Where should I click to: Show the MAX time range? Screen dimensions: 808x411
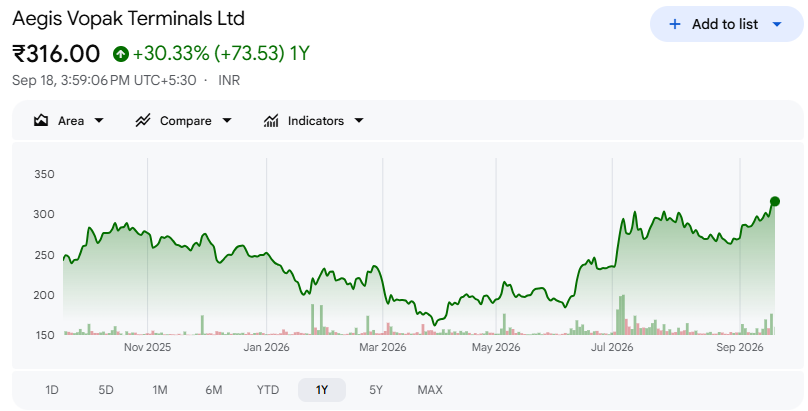tap(430, 390)
